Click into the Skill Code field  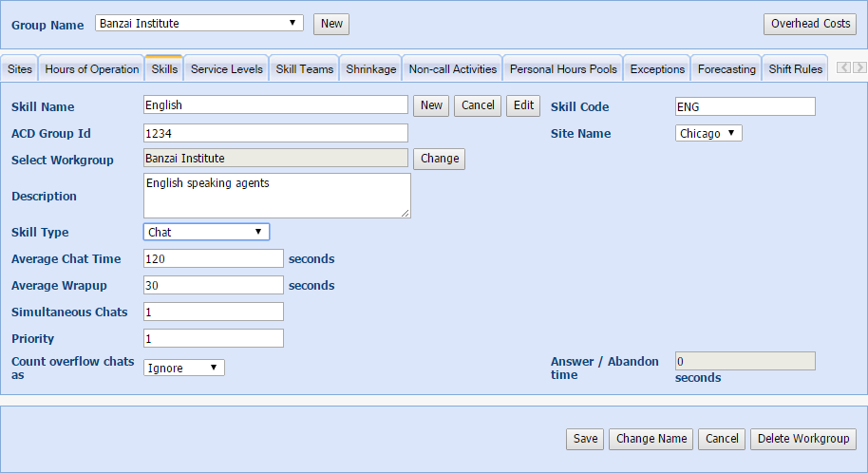tap(745, 106)
